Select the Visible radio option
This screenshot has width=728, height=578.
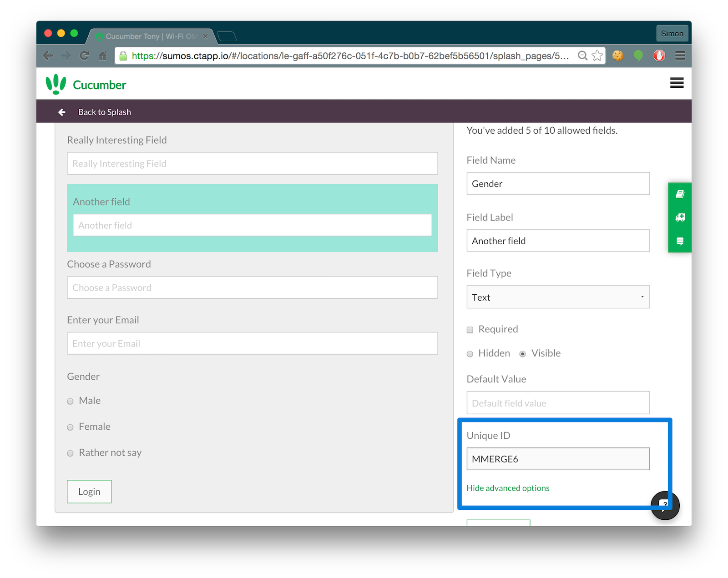tap(522, 354)
